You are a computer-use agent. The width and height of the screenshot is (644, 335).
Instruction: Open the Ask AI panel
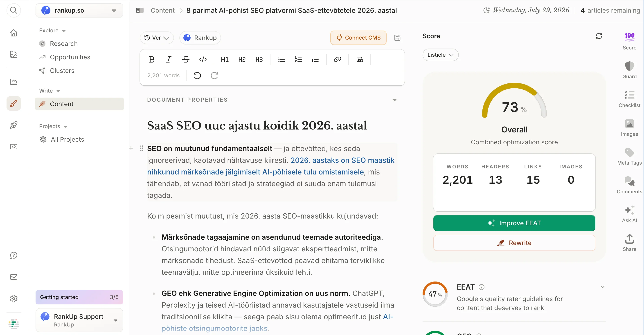pos(629,214)
